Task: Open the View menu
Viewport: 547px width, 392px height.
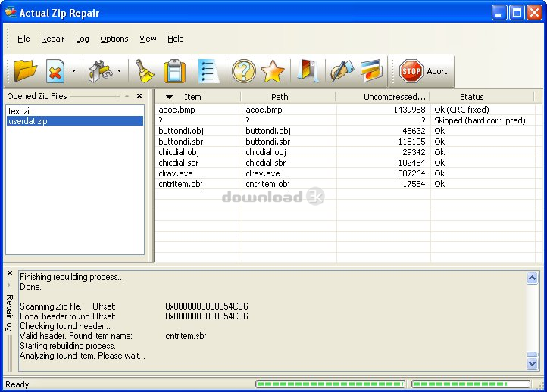Action: (148, 39)
